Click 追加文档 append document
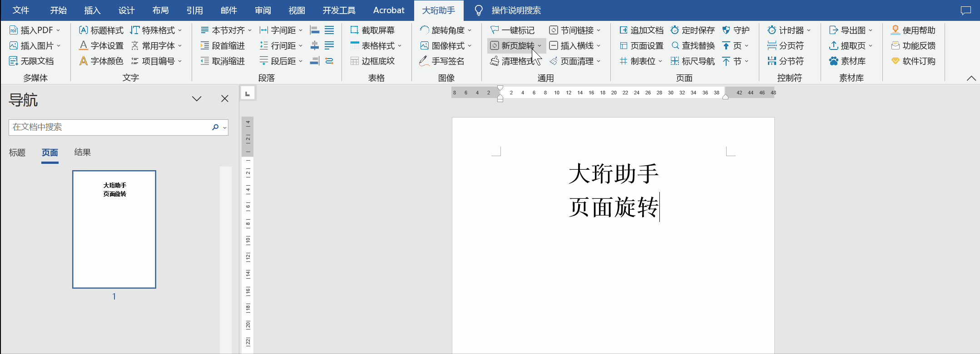 (641, 30)
